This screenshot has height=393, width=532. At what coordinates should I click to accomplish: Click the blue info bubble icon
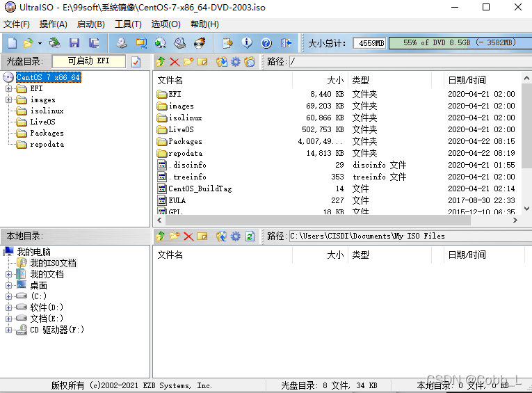click(247, 43)
